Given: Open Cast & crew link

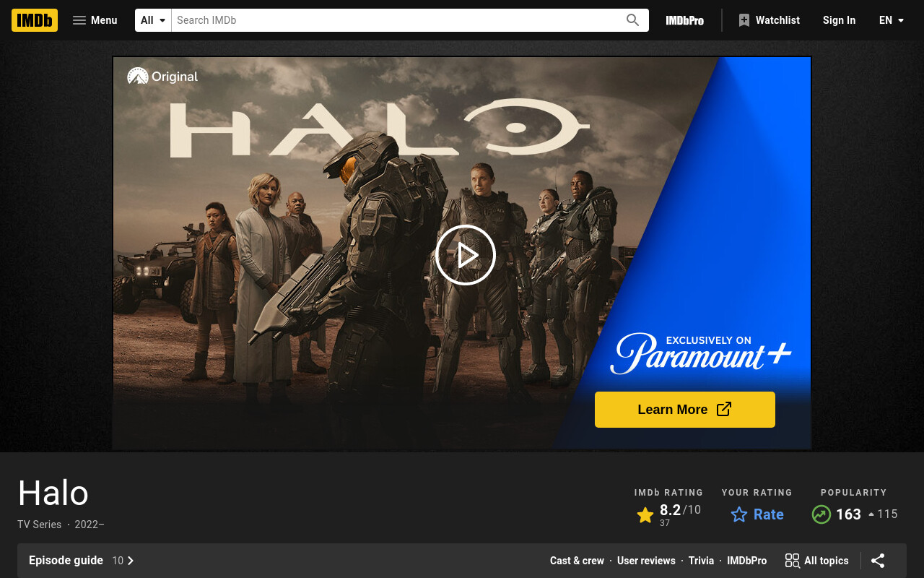Looking at the screenshot, I should [577, 561].
